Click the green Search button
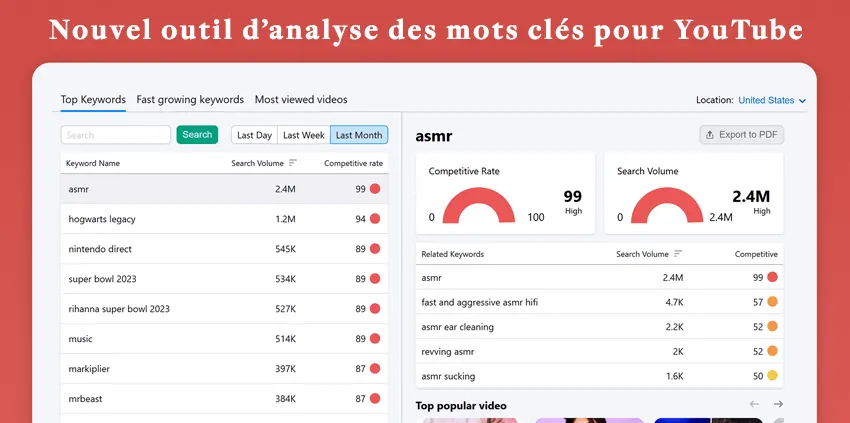 click(197, 134)
